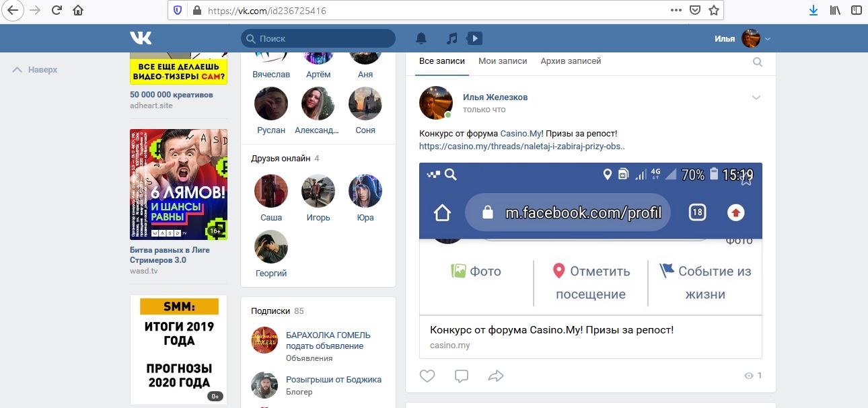Screen dimensions: 868x408
Task: Toggle Firefox tracking protection shield
Action: point(178,11)
